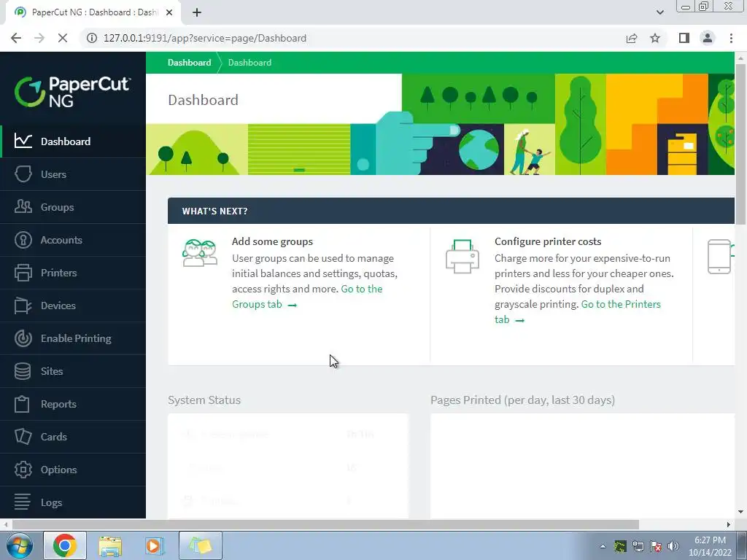Click the Enable Printing icon in sidebar

(x=23, y=338)
